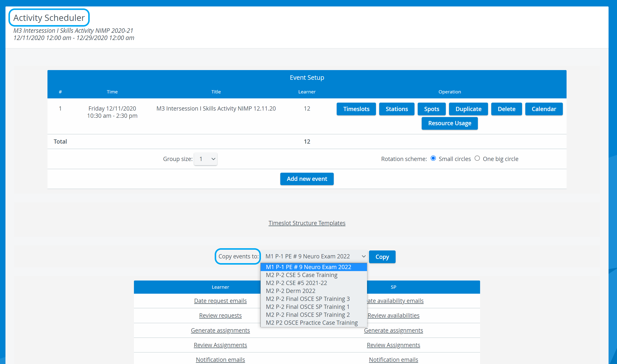
Task: Click the Spots button
Action: pos(432,109)
